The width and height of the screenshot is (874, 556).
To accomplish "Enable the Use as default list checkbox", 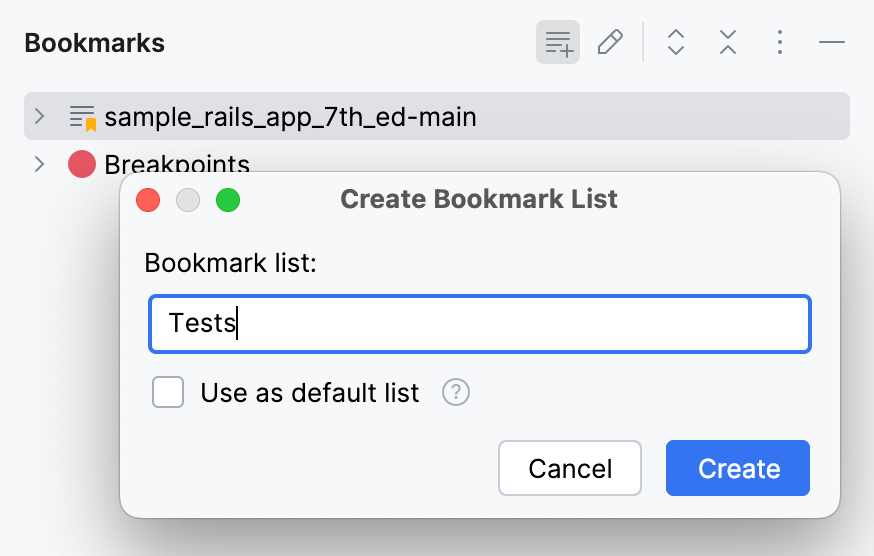I will click(168, 393).
